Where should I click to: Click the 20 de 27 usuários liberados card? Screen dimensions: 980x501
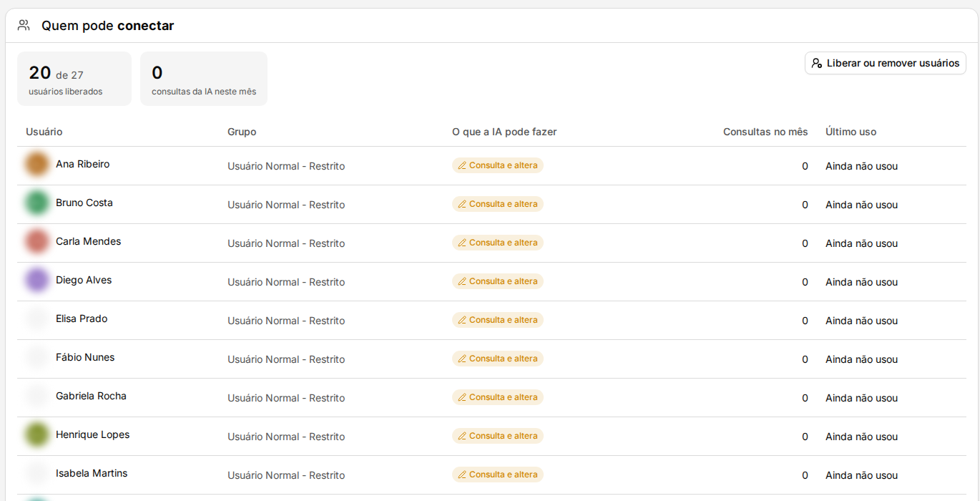pos(74,79)
